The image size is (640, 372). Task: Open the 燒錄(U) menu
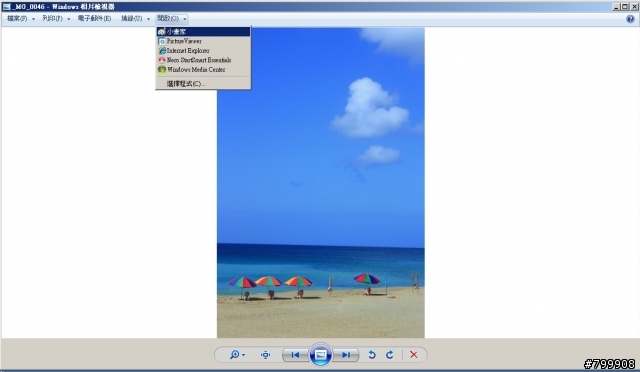pyautogui.click(x=131, y=19)
